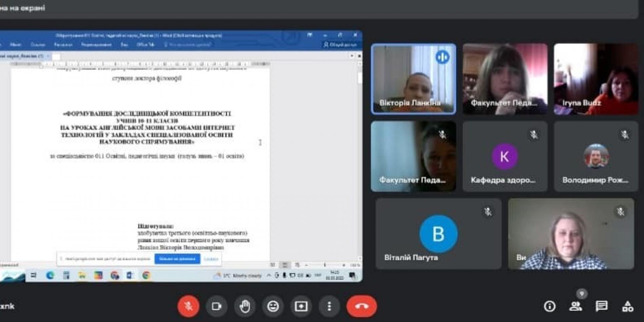Click the zoom out minus button in Word
This screenshot has height=322, width=644.
pyautogui.click(x=306, y=265)
